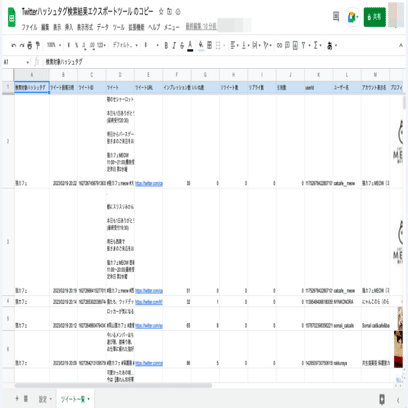This screenshot has width=408, height=408.
Task: Activate the paint format tool
Action: pos(38,45)
